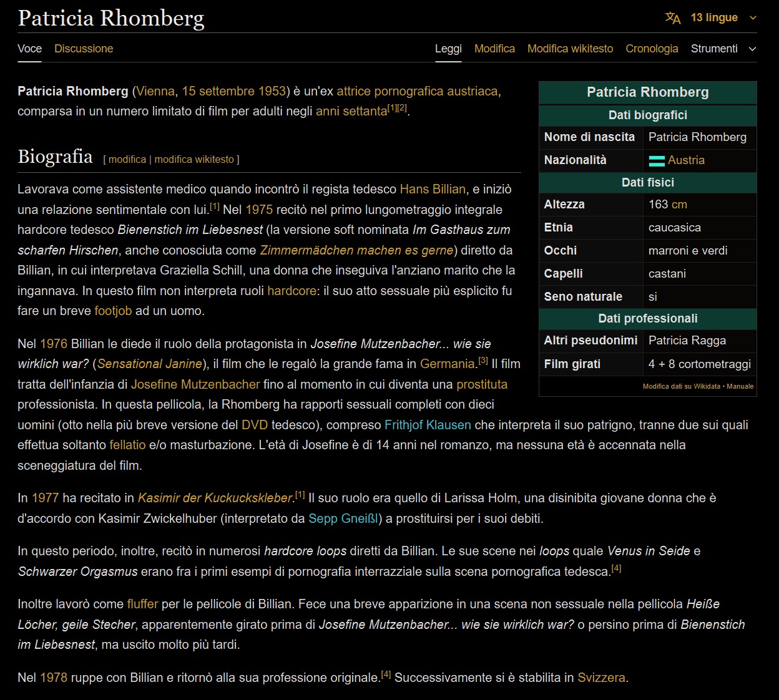779x700 pixels.
Task: Jump to footnote [4] after interrazziale sentence
Action: click(617, 568)
